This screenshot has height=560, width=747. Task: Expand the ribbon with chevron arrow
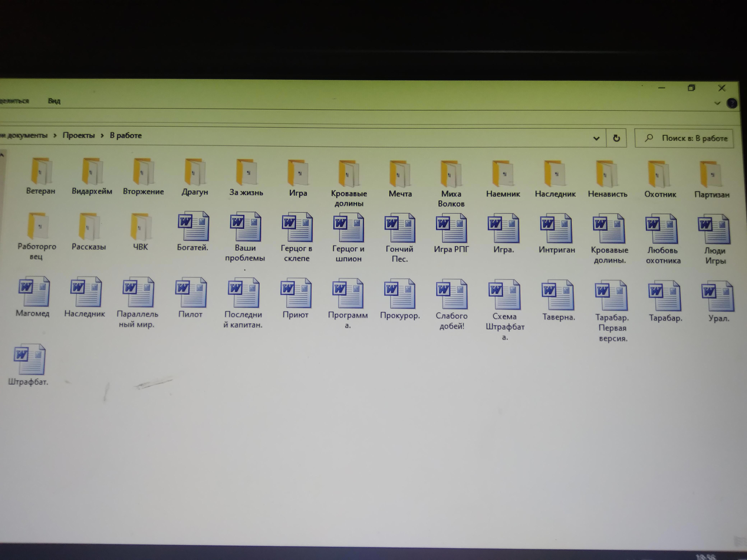[717, 103]
